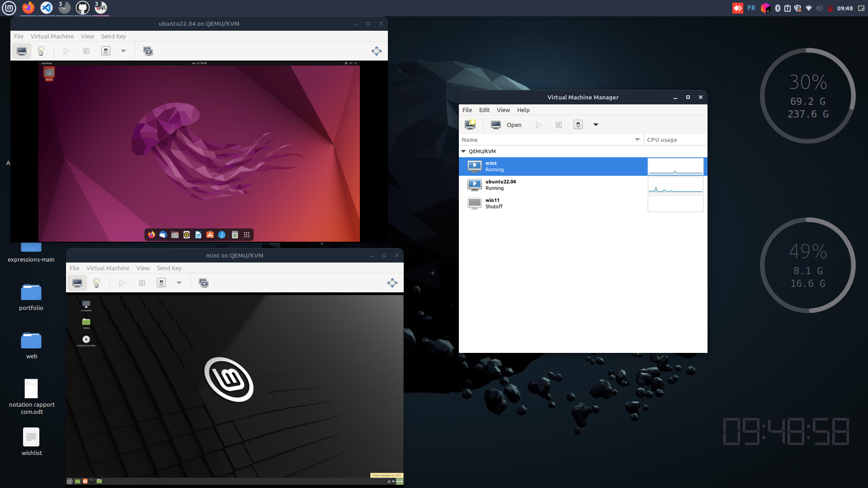
Task: Click the shut down icon in Virtual Machine Manager toolbar
Action: click(x=578, y=125)
